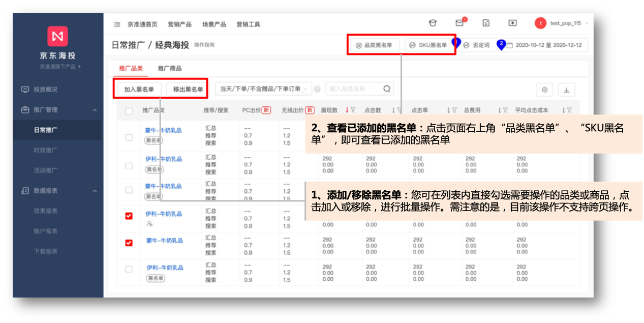Check the bottom 伊利-牛奶乳品 row checkbox
The width and height of the screenshot is (644, 323).
(x=129, y=269)
